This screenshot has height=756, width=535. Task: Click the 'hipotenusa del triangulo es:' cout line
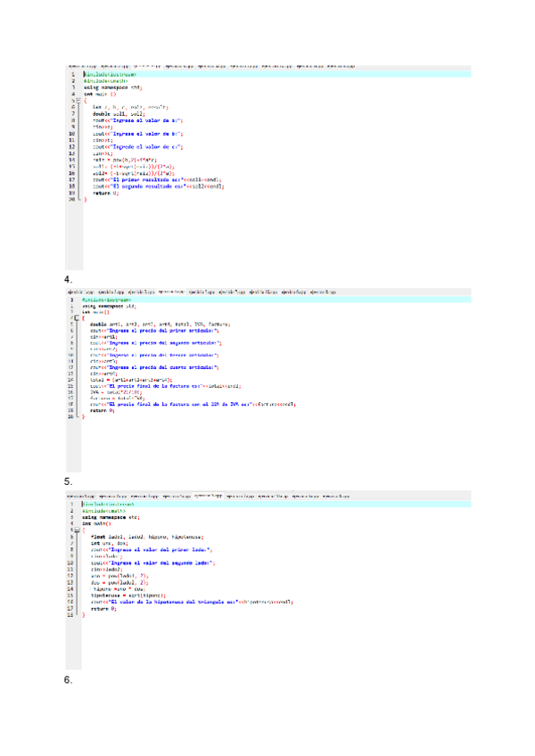(192, 602)
